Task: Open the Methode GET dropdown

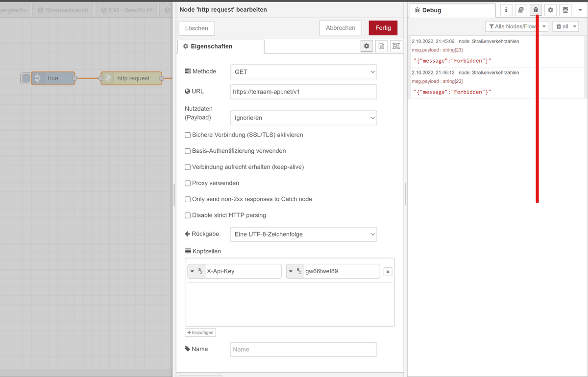Action: 303,71
